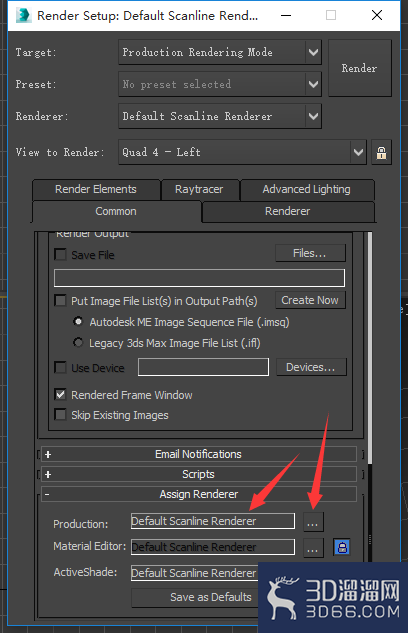Open the Preset dropdown
This screenshot has height=633, width=408.
pyautogui.click(x=220, y=84)
